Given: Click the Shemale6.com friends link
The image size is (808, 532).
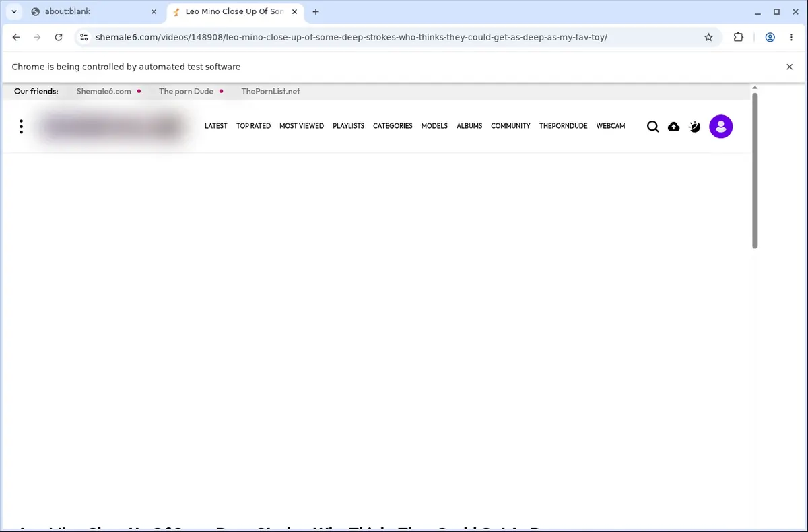Looking at the screenshot, I should tap(104, 91).
